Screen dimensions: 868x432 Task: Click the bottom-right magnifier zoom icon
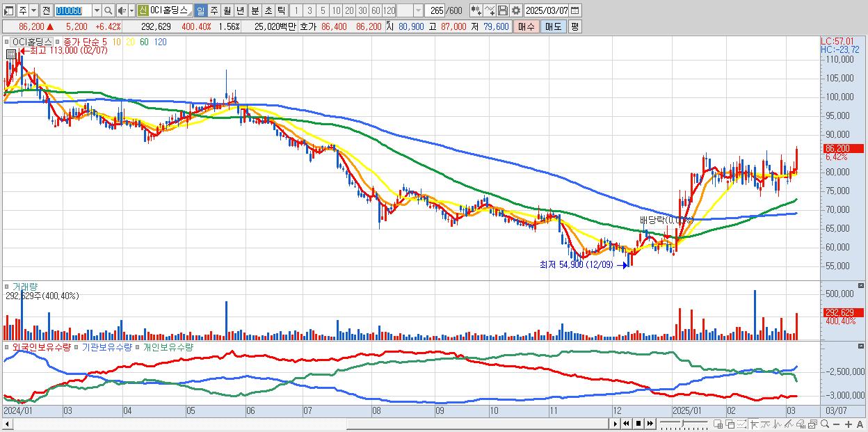[824, 424]
